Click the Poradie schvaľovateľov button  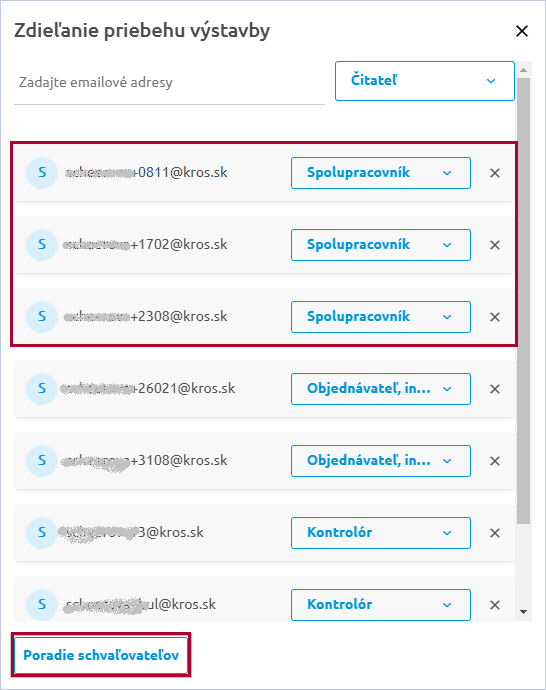pos(101,655)
